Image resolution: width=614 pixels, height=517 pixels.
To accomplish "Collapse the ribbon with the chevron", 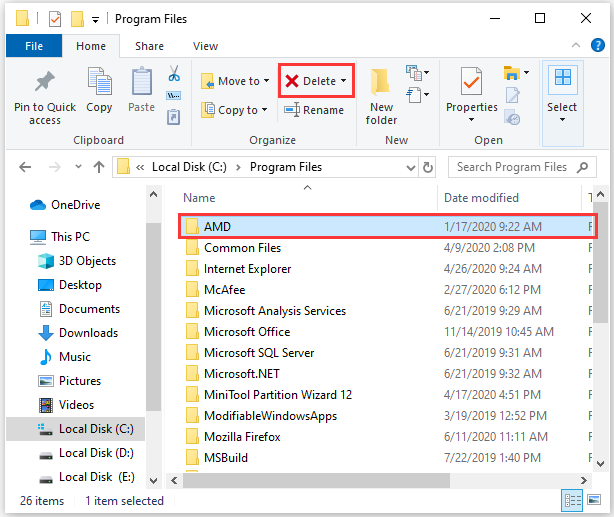I will tap(576, 45).
